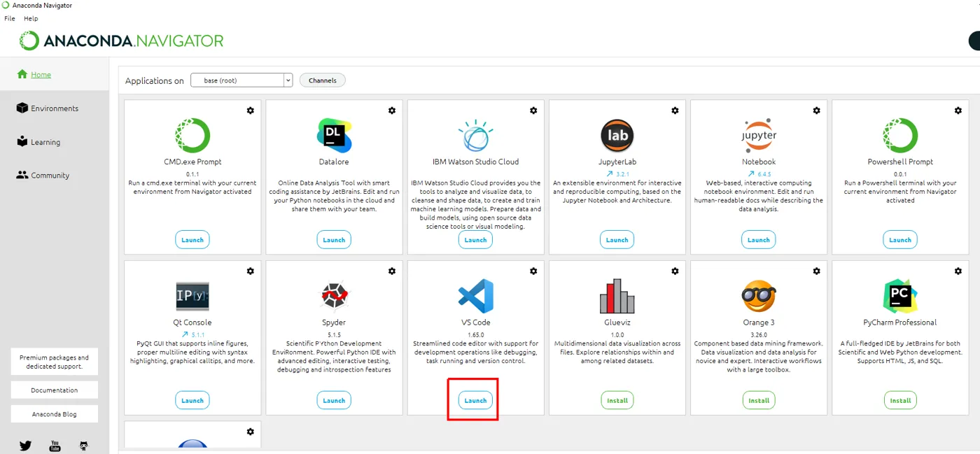Viewport: 980px width, 454px height.
Task: Click Qt Console update arrow version 5.1.1
Action: click(192, 334)
